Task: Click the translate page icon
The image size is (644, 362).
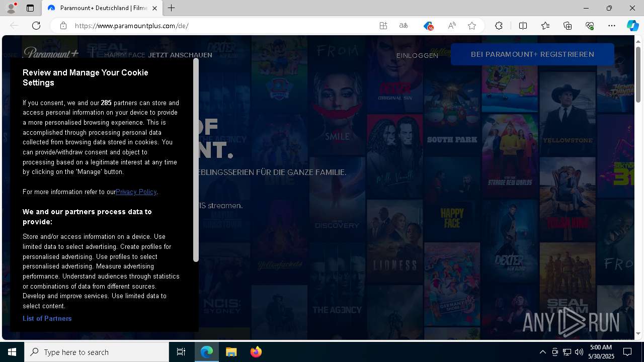Action: click(404, 26)
